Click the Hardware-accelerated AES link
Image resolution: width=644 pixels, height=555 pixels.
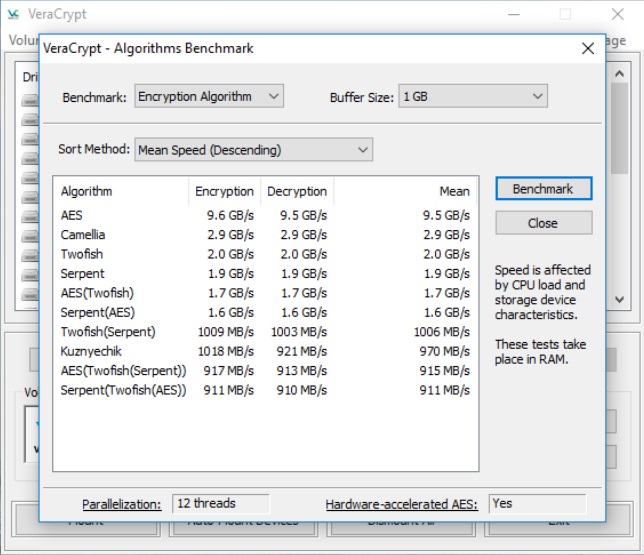coord(402,504)
